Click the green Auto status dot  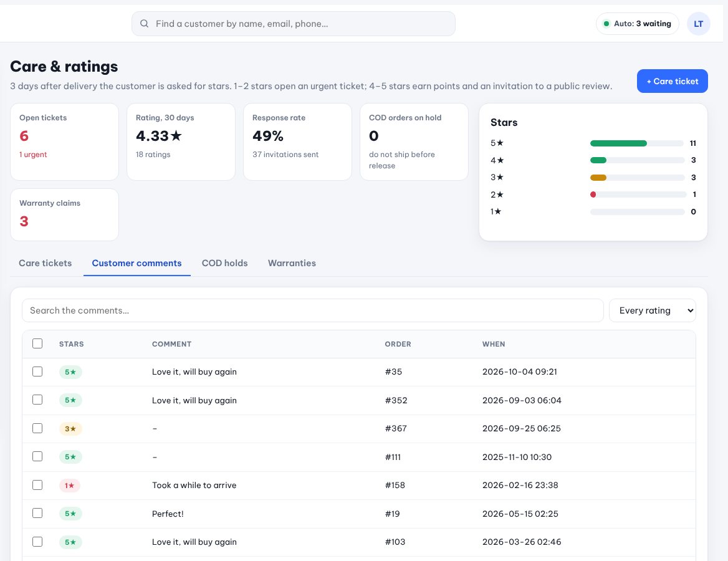point(606,24)
